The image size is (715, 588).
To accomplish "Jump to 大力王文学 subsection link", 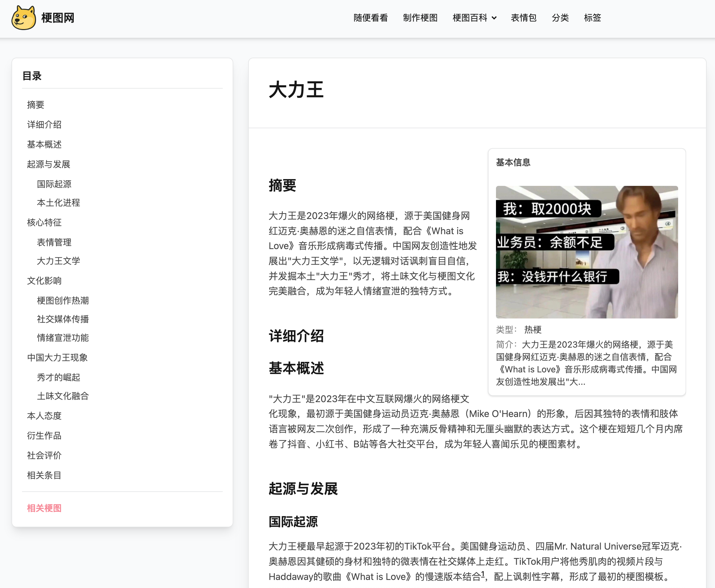I will coord(59,261).
